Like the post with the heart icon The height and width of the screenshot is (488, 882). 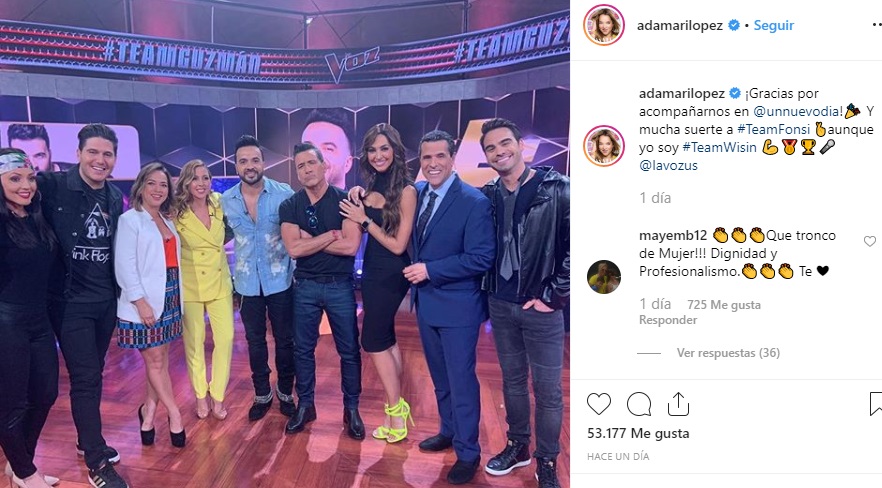click(598, 404)
